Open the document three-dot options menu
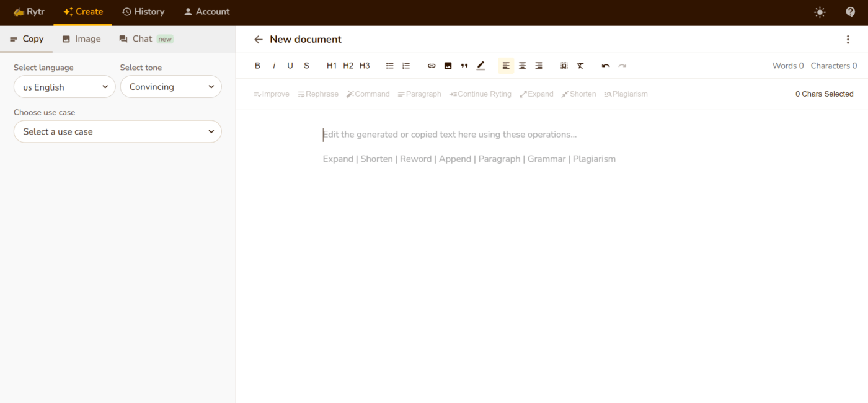The height and width of the screenshot is (403, 868). click(848, 39)
